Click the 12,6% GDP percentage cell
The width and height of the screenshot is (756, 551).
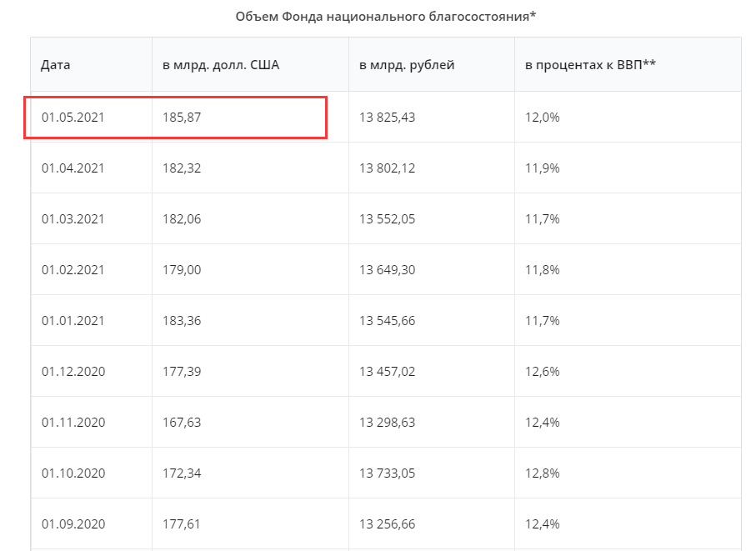[542, 372]
